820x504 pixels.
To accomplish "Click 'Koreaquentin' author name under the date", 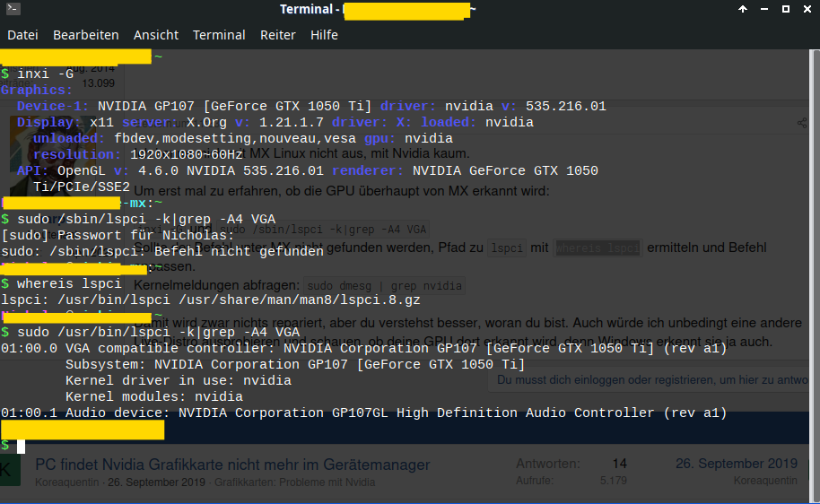I will (x=765, y=481).
